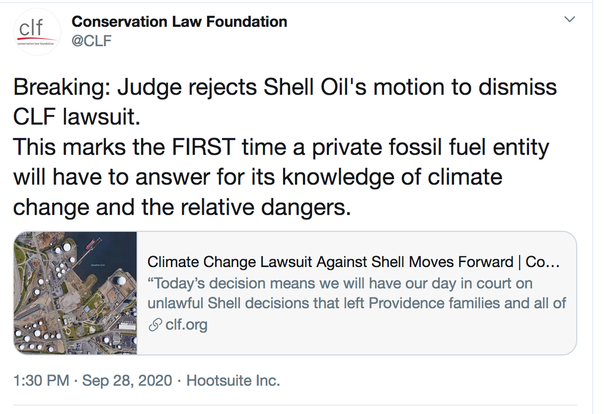Click the 1:30 PM timestamp

(41, 381)
